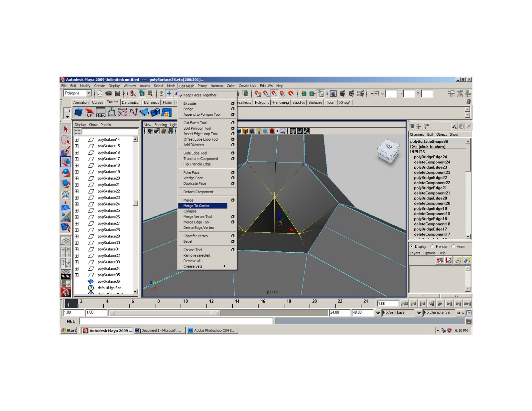Expand the polySurface20 outliner node
Screen dimensions: 532x411
pos(77,178)
